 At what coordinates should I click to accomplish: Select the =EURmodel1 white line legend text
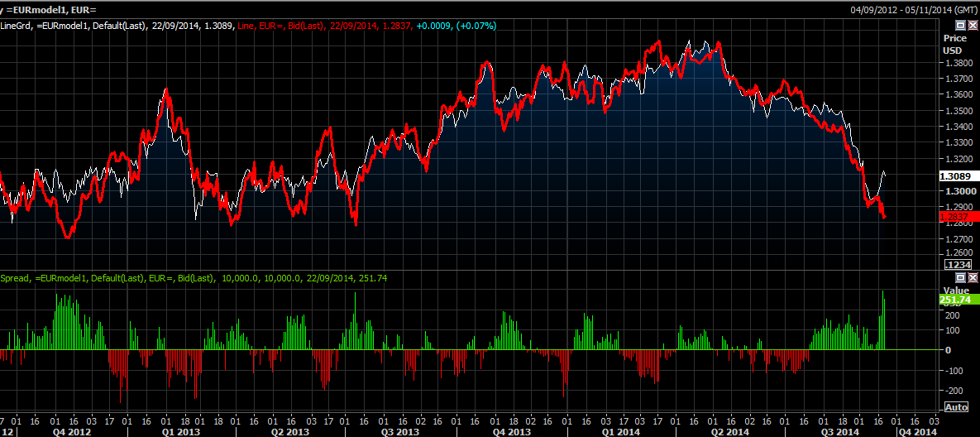pos(118,26)
